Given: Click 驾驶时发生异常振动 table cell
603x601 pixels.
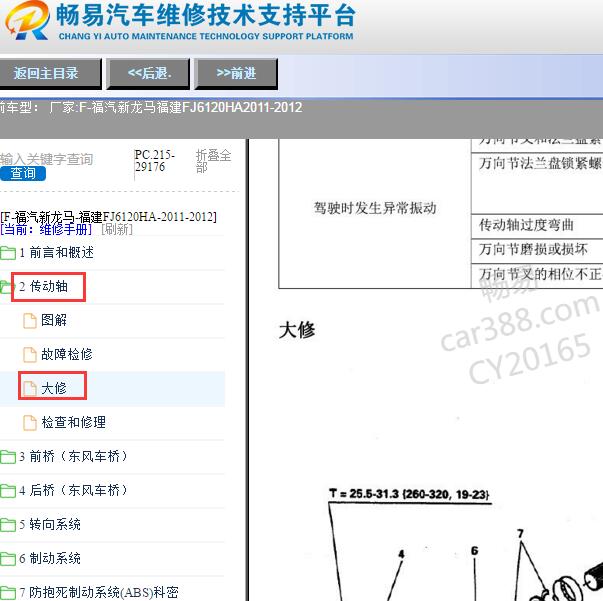Looking at the screenshot, I should click(x=375, y=208).
